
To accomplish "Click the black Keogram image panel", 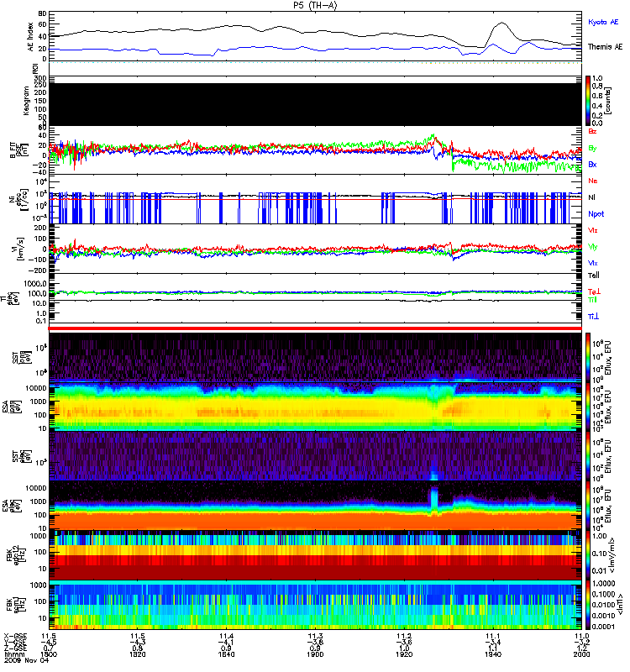I will [x=315, y=104].
